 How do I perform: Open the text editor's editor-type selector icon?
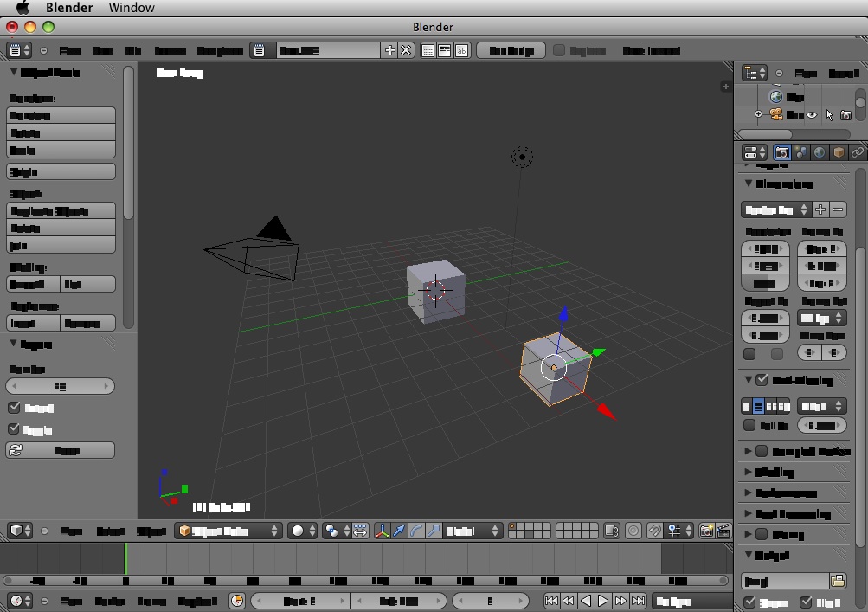coord(20,50)
